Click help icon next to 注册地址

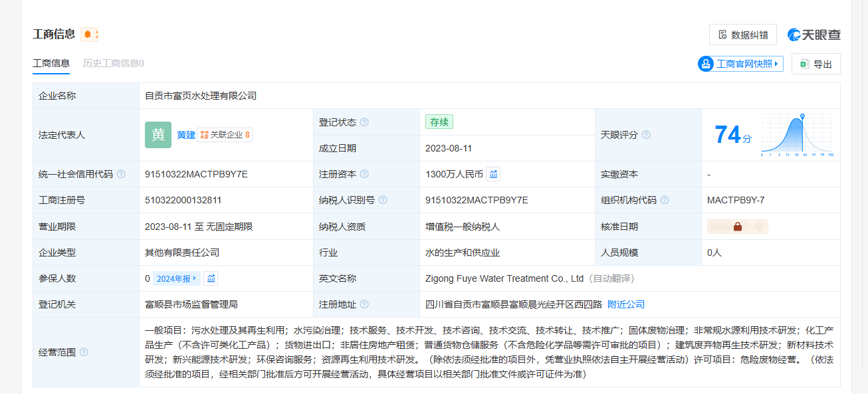364,304
